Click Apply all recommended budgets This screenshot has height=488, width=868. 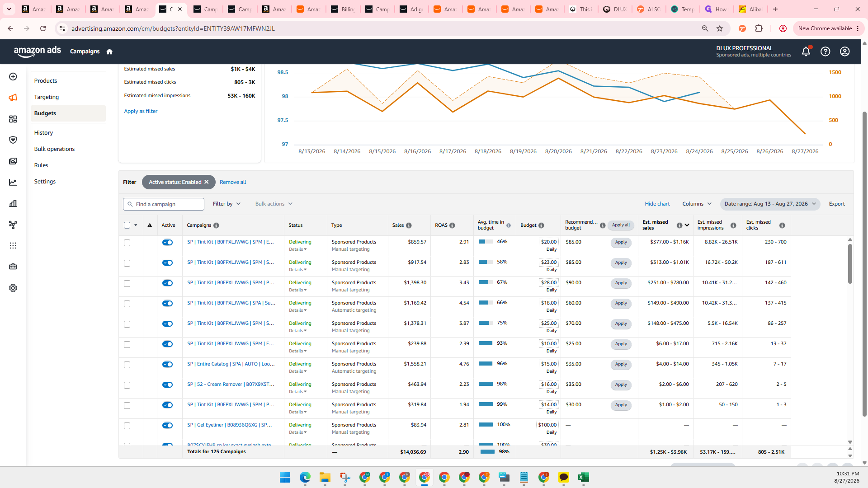[x=621, y=225]
